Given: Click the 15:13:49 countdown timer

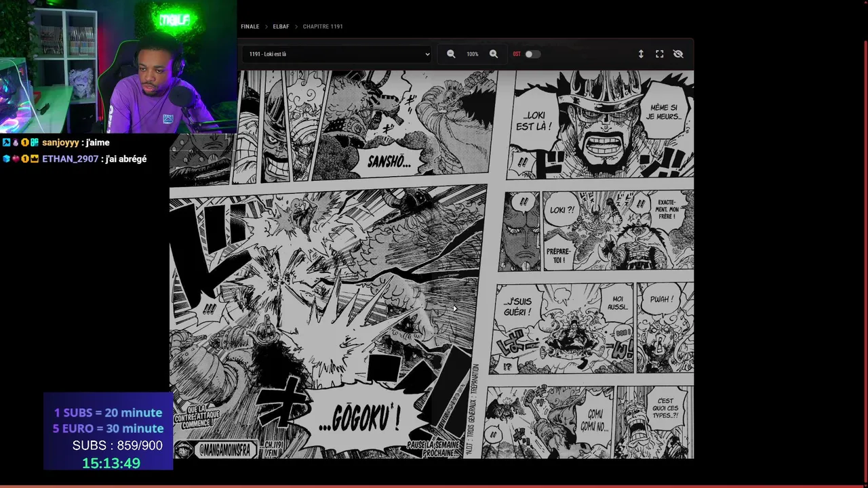Looking at the screenshot, I should [111, 463].
